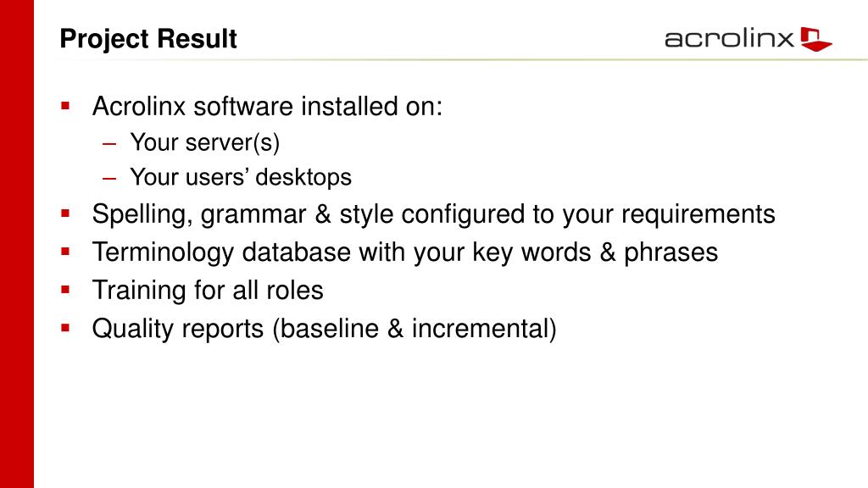The image size is (868, 488).
Task: Click the dash before Your users' desktops
Action: [x=109, y=179]
